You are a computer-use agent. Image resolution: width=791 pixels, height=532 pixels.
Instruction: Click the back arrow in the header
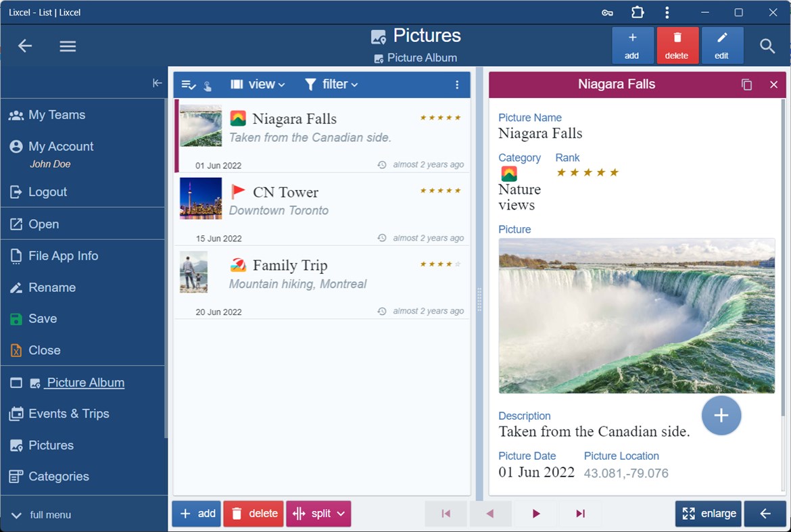pos(24,45)
